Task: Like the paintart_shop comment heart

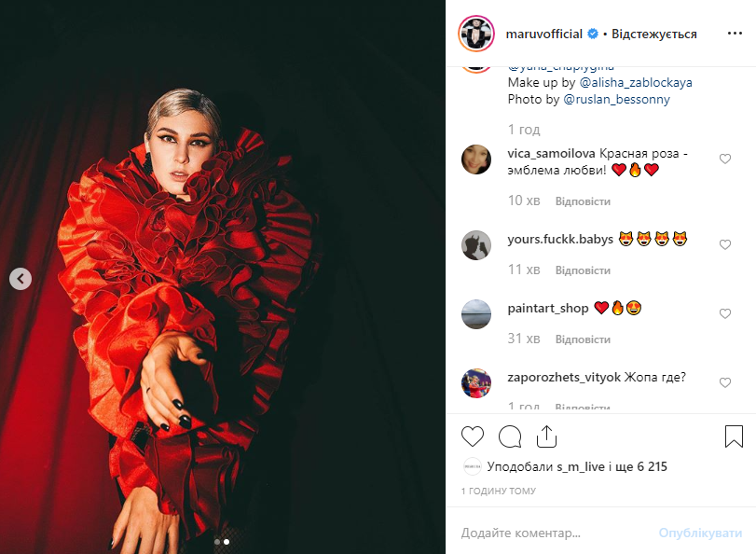Action: [x=725, y=313]
